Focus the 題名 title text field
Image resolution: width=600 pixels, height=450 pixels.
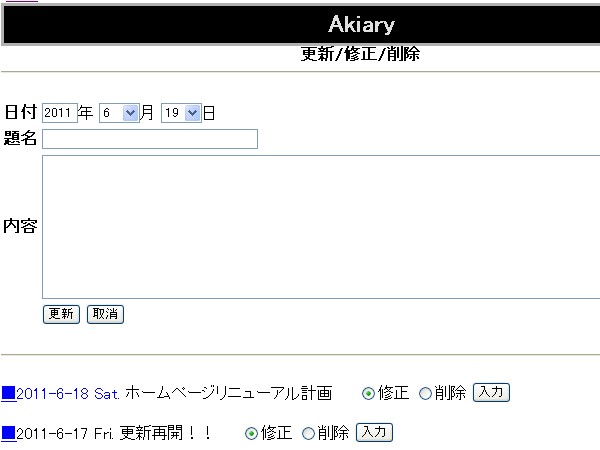pyautogui.click(x=150, y=139)
